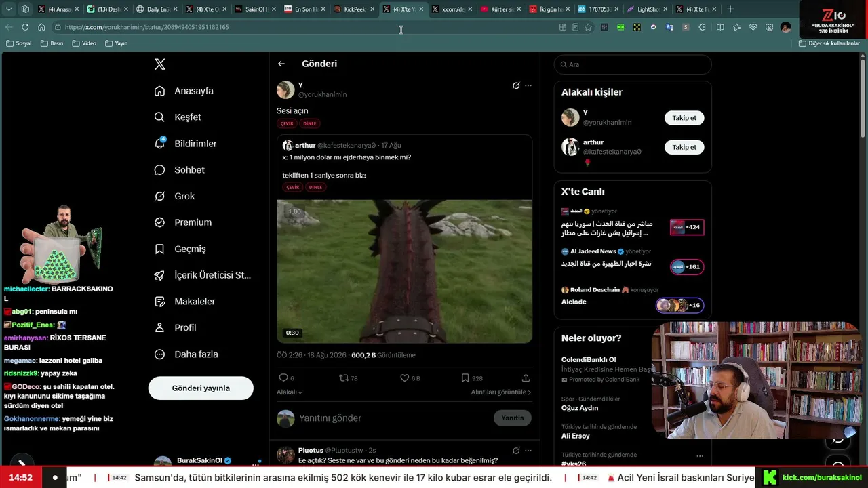Open Premium from the sidebar
The width and height of the screenshot is (868, 488).
click(x=183, y=222)
